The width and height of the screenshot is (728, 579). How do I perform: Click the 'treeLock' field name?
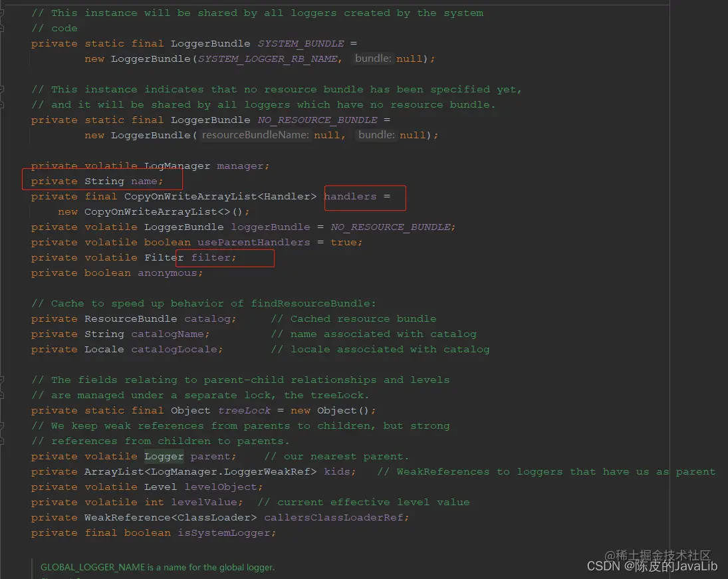244,410
